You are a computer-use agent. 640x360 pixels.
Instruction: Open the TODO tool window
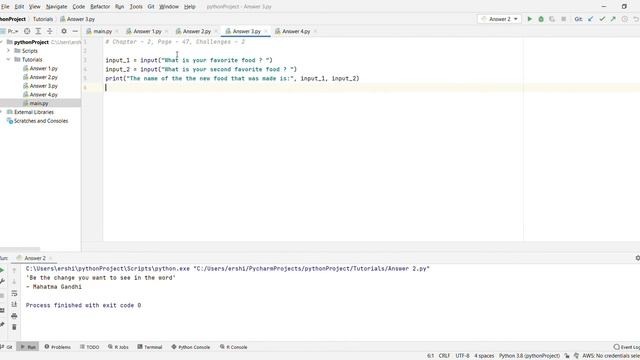[89, 347]
